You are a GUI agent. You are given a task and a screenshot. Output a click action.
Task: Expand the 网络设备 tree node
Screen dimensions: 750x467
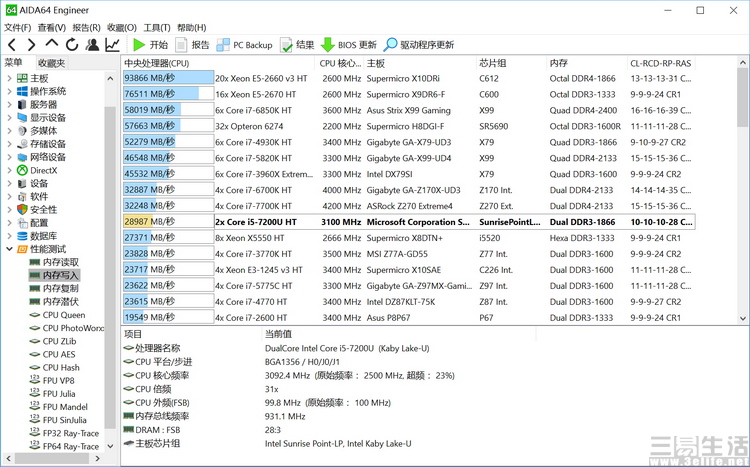pyautogui.click(x=10, y=157)
